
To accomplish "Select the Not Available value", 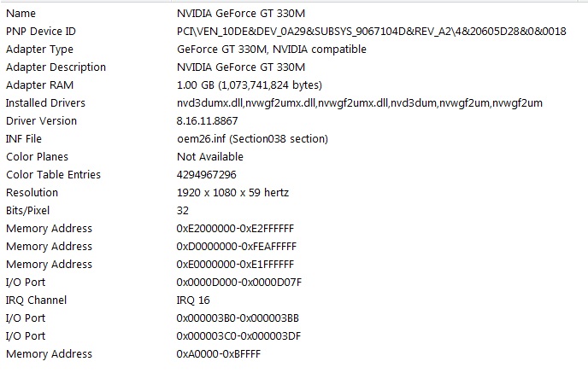I will point(210,157).
